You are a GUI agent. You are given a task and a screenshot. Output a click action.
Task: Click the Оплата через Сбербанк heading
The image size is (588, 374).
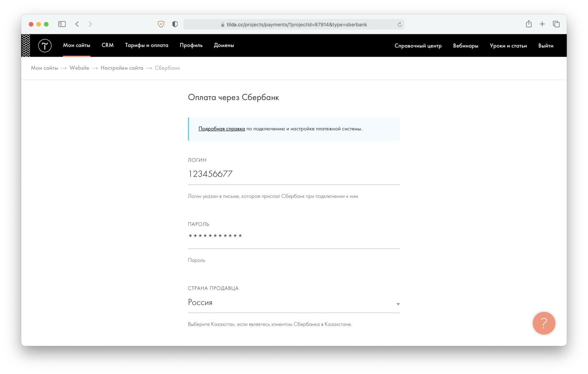coord(233,97)
